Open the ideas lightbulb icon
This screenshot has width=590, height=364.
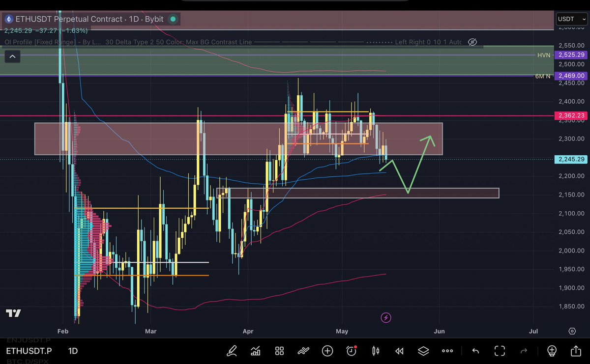click(552, 351)
